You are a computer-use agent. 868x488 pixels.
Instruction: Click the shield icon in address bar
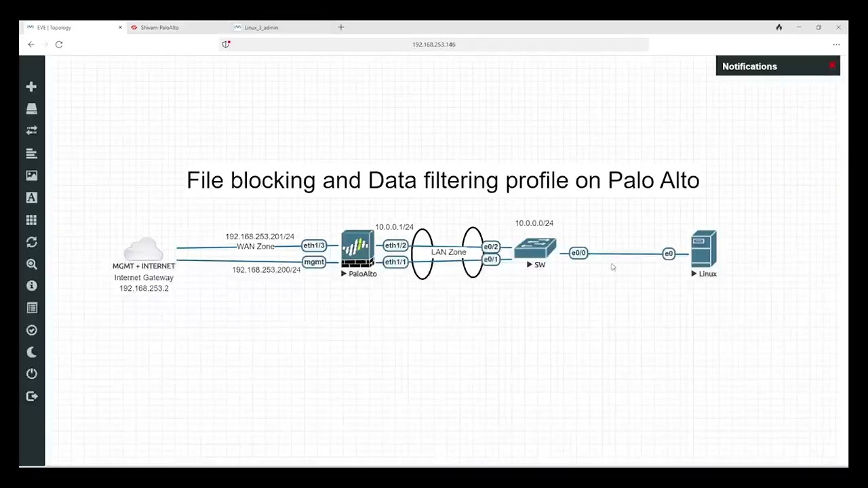[x=226, y=44]
